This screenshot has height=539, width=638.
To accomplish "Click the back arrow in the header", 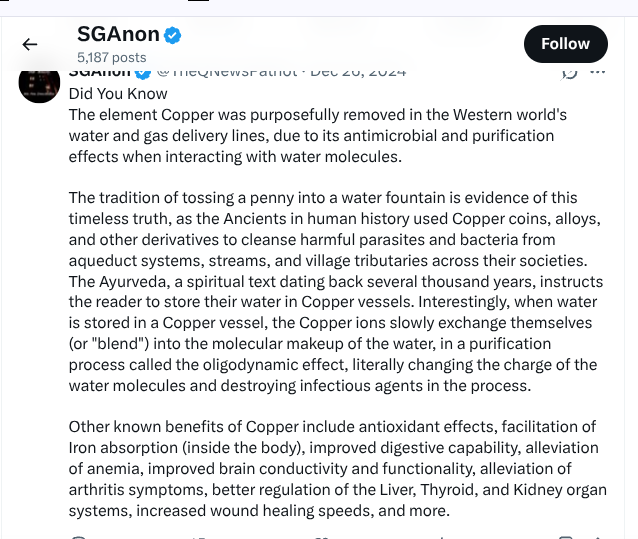I will pos(30,44).
